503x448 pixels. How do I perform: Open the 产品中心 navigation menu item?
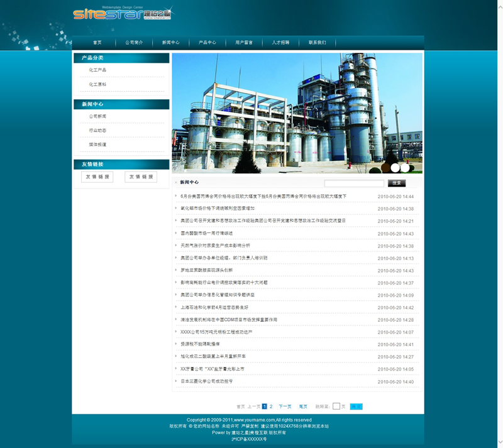(207, 43)
